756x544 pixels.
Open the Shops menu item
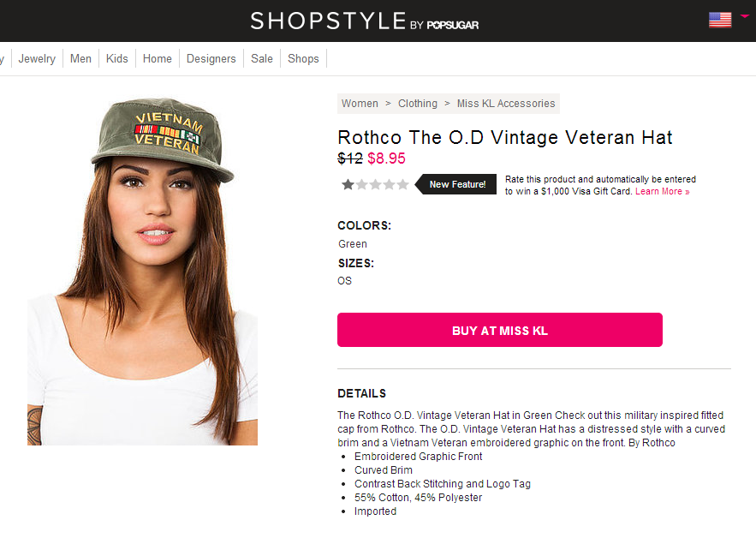click(x=303, y=59)
